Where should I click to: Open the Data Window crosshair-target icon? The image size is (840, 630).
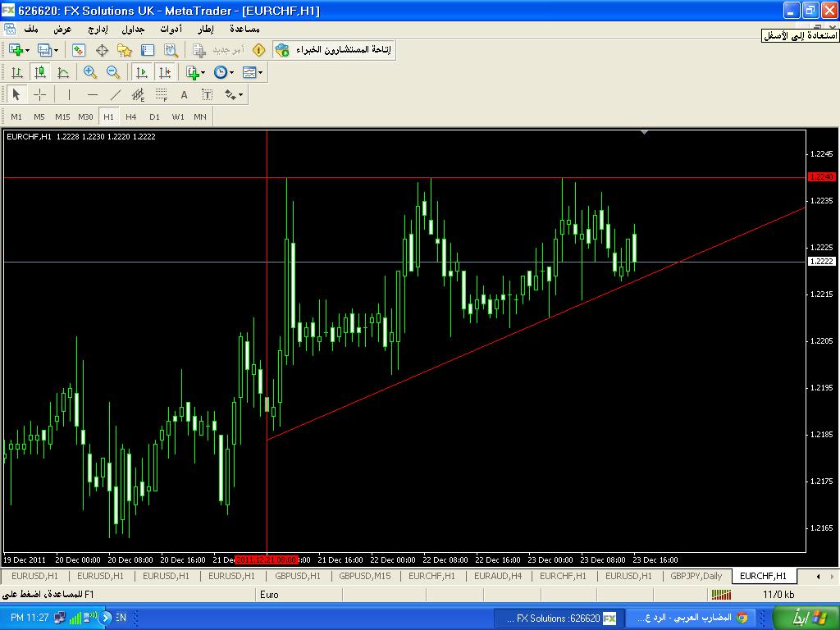click(102, 50)
